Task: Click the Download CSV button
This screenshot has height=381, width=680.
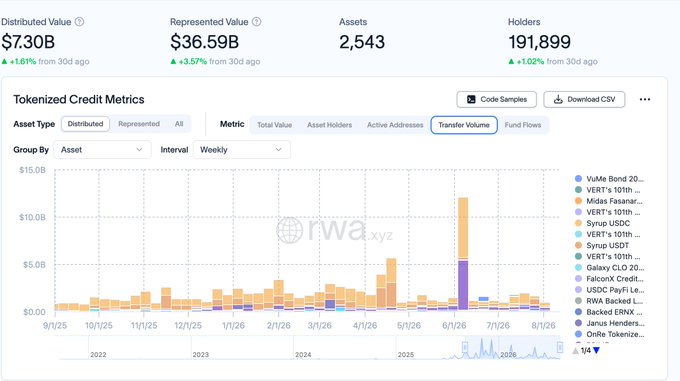Action: (584, 99)
